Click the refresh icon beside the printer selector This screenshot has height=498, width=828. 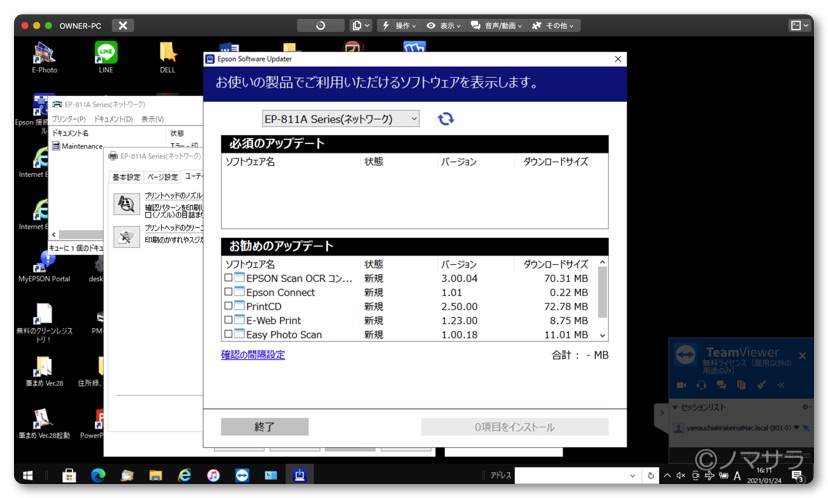(446, 119)
